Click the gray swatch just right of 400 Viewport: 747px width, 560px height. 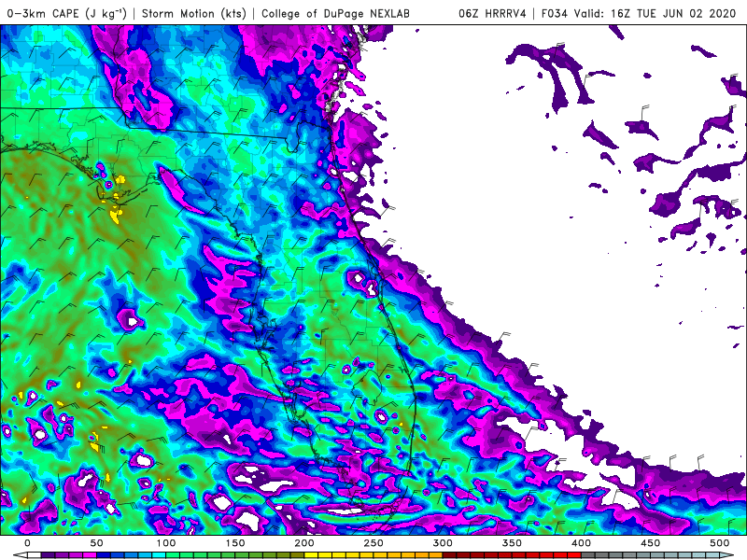click(588, 555)
